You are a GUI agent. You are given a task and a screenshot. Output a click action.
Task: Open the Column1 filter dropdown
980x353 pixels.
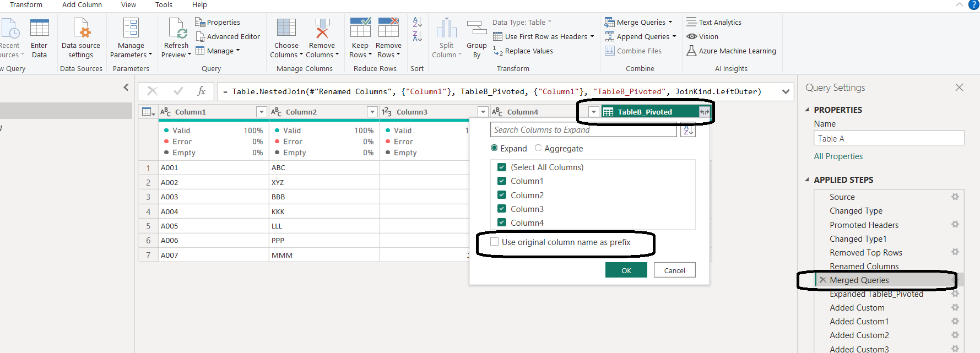click(262, 112)
